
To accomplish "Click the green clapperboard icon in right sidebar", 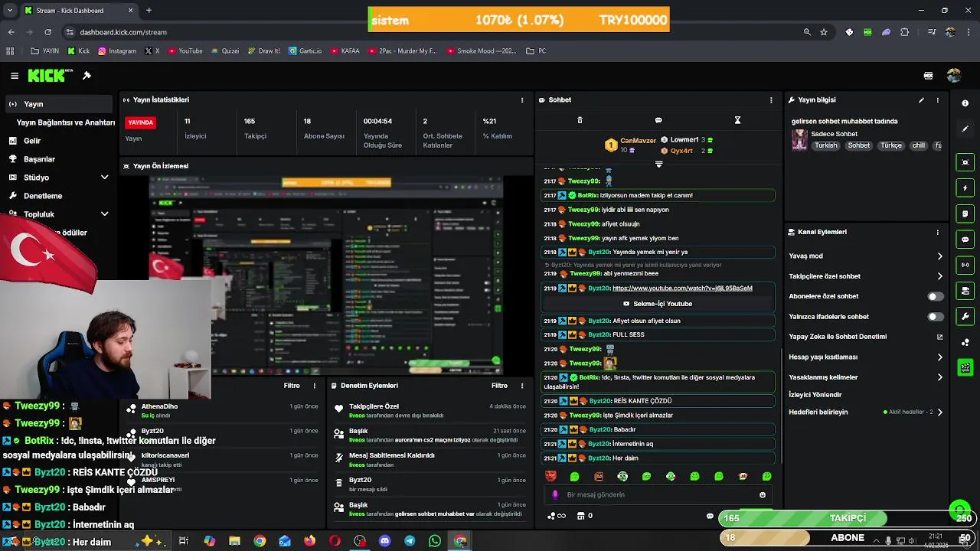I will coord(965,368).
